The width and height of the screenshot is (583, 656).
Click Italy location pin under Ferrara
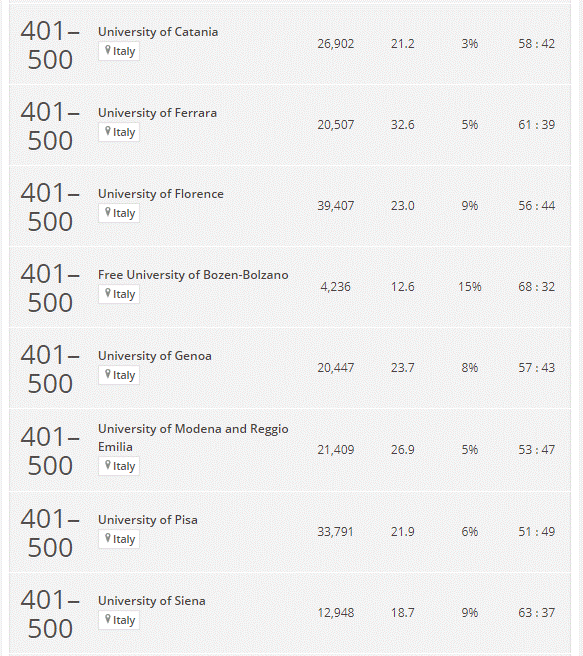click(108, 132)
